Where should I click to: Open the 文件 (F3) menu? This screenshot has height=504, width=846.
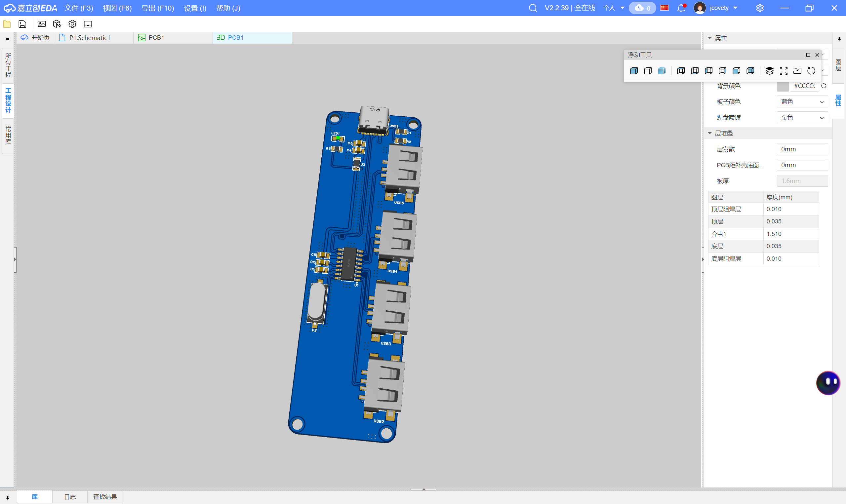click(79, 8)
